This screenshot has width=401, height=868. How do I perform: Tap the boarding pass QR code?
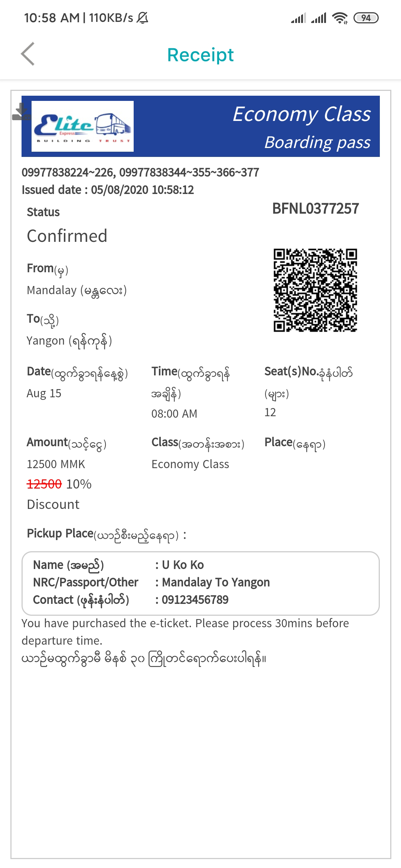tap(315, 290)
